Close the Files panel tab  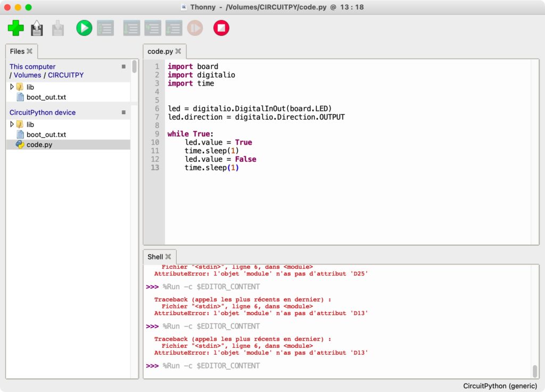(30, 52)
